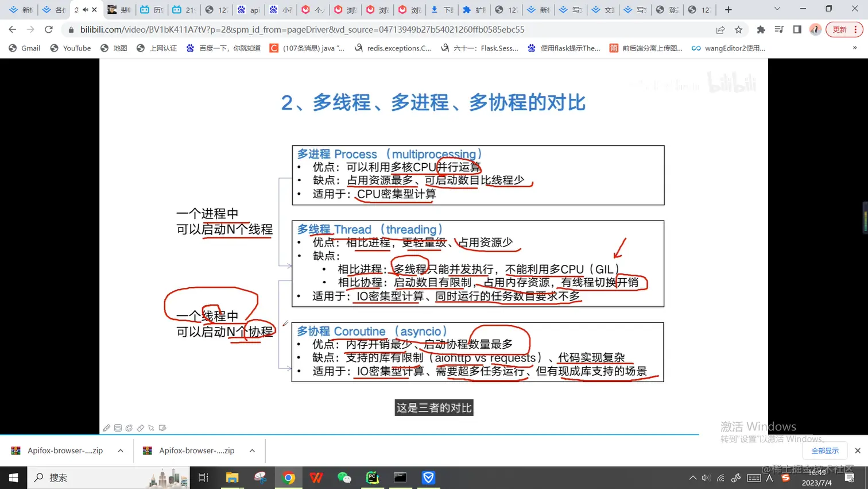Click the URL address bar
868x489 pixels.
click(390, 29)
